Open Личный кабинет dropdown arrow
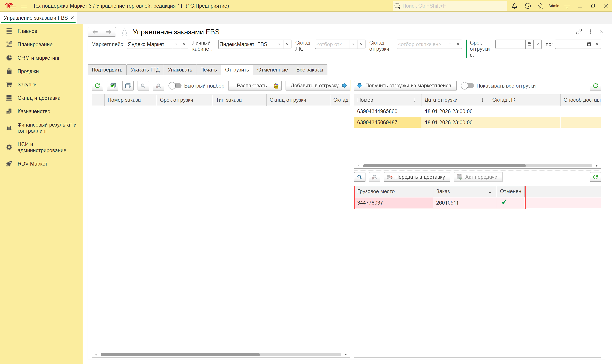The height and width of the screenshot is (364, 612). pyautogui.click(x=279, y=44)
